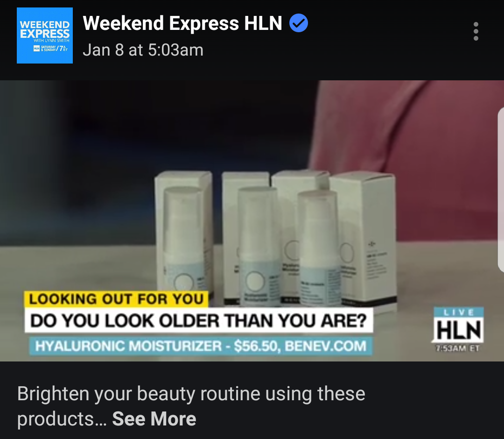Click the 'Looking Out For You' yellow banner
Viewport: 504px width, 439px height.
click(x=116, y=299)
